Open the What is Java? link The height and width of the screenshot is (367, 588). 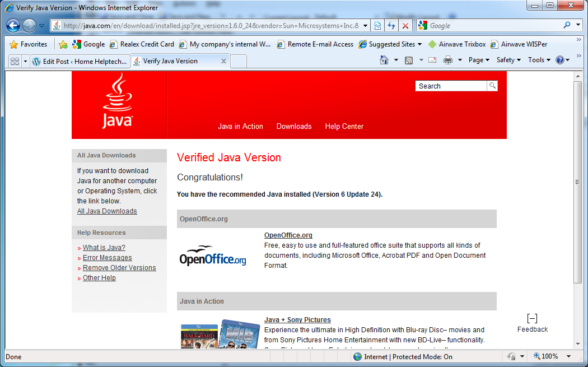point(104,248)
